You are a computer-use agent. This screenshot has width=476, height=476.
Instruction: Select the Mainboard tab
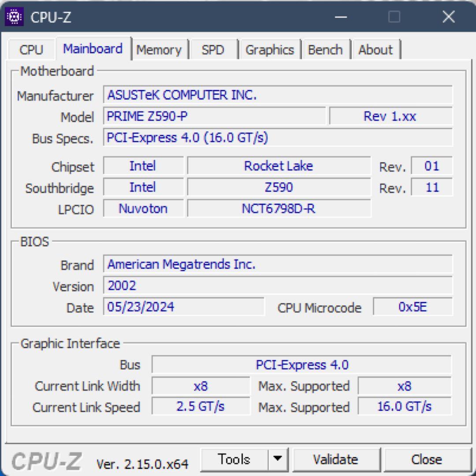pyautogui.click(x=93, y=48)
